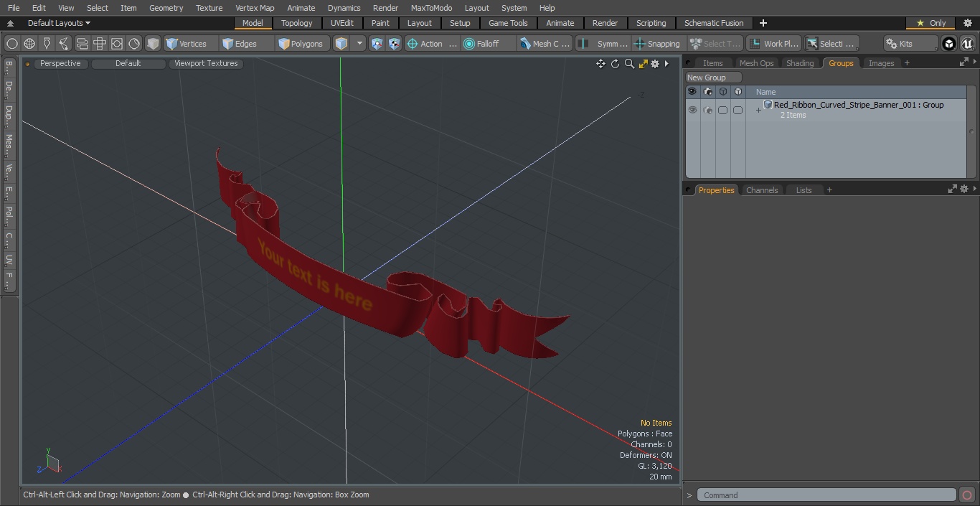Add a new layout with plus icon
980x506 pixels.
(x=763, y=23)
